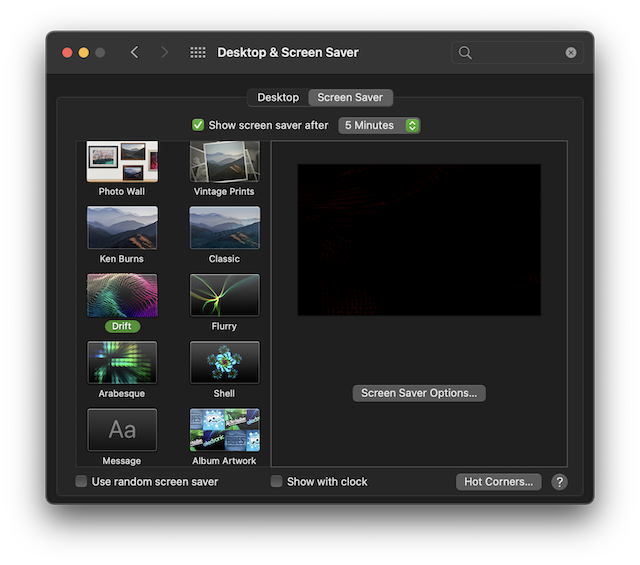640x565 pixels.
Task: Open the 5 Minutes delay dropdown
Action: (x=379, y=125)
